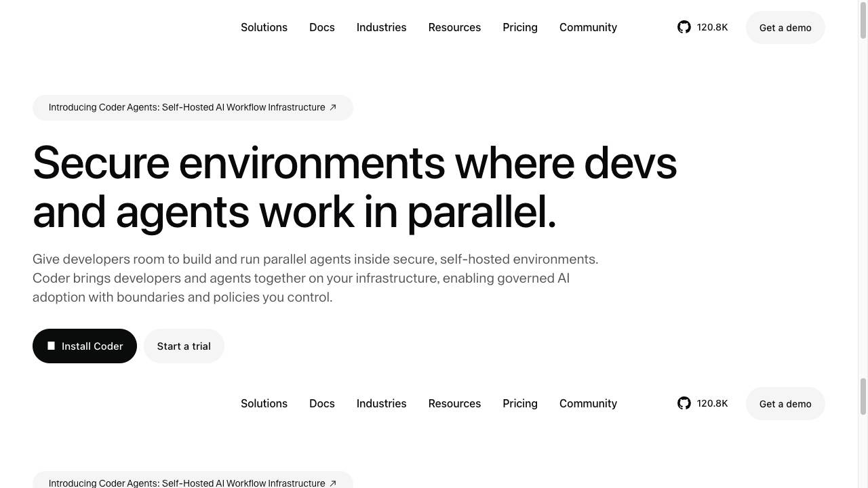The width and height of the screenshot is (868, 488).
Task: Open Docs in the top navigation bar
Action: click(321, 27)
